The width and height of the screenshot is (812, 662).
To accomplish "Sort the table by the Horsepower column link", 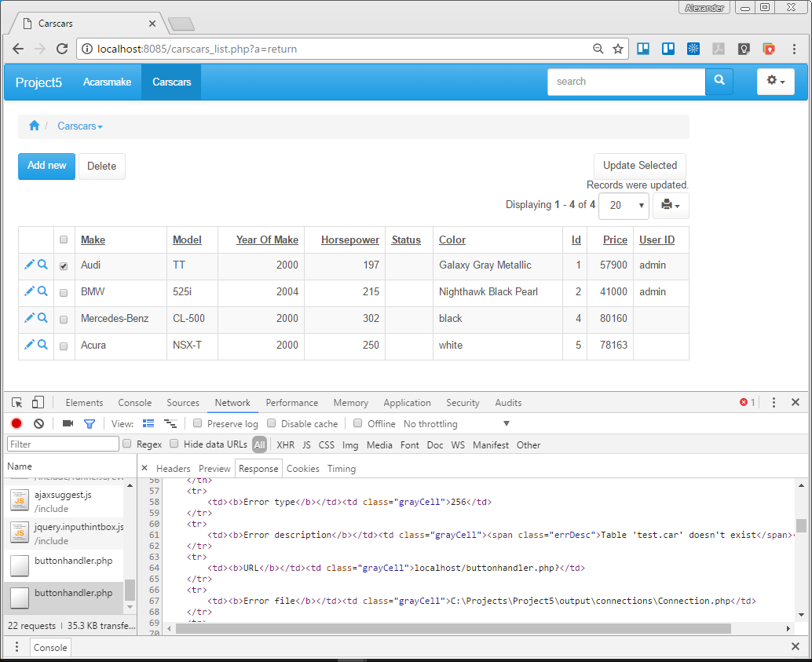I will coord(349,240).
